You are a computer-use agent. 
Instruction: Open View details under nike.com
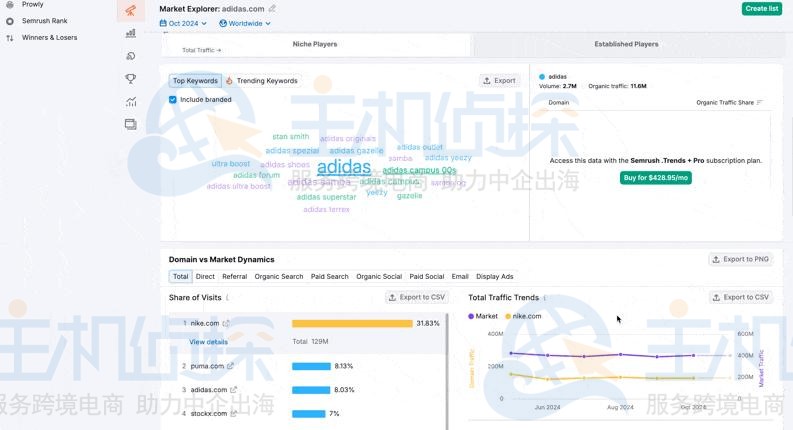pyautogui.click(x=208, y=342)
